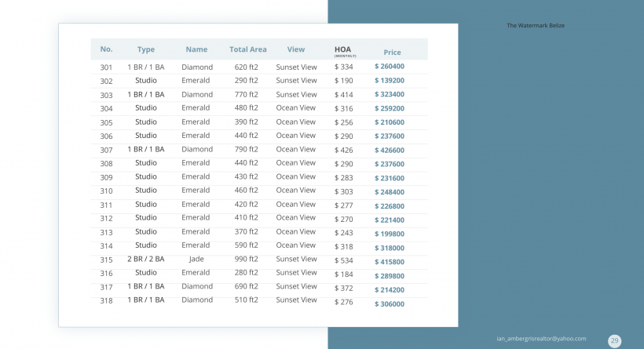Click unit number 315

[106, 260]
